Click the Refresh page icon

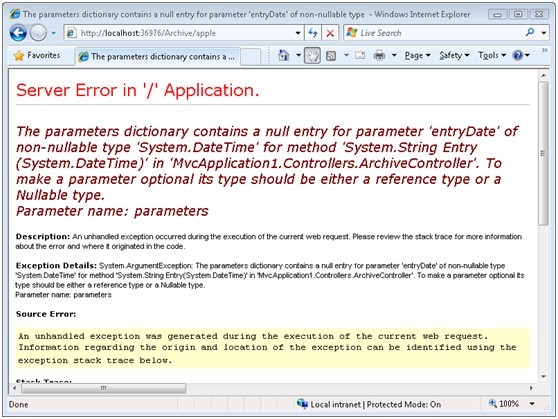(313, 33)
